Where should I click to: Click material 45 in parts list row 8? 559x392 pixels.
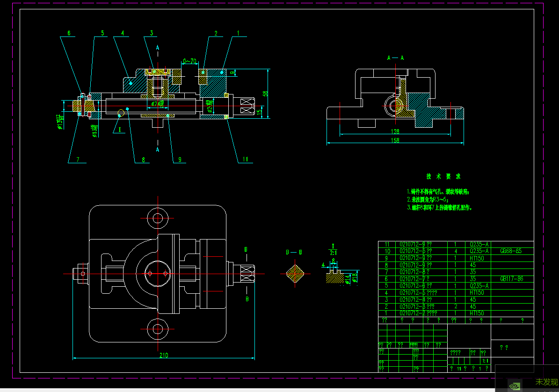pyautogui.click(x=473, y=265)
